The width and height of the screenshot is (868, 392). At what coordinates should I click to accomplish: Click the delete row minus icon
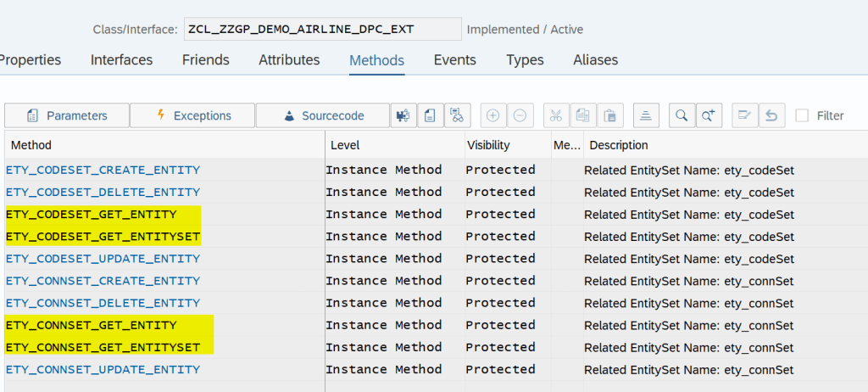(520, 115)
